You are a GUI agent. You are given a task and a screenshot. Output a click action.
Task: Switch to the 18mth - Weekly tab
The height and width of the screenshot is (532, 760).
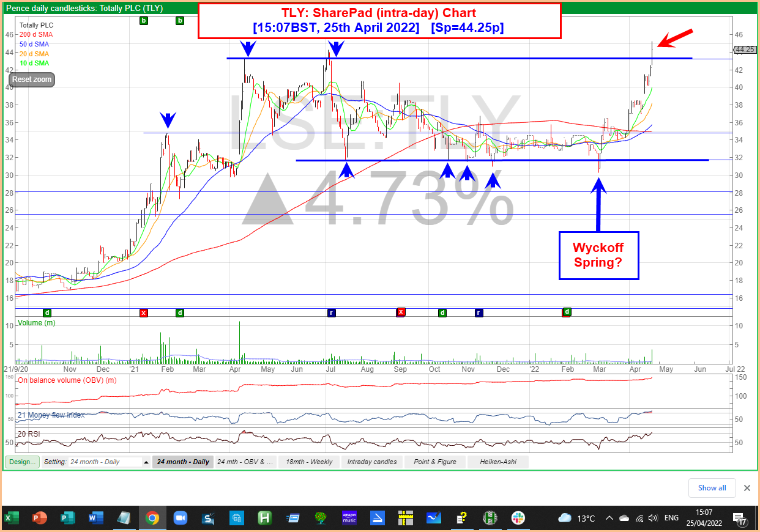(309, 462)
